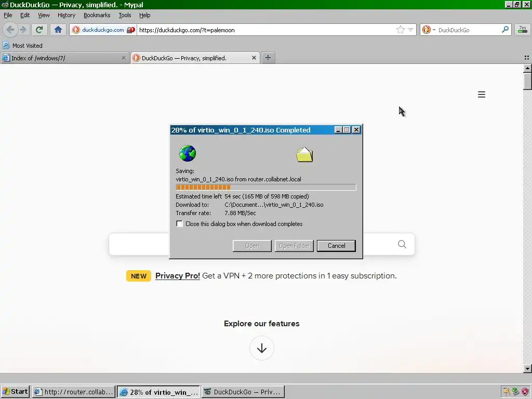Image resolution: width=532 pixels, height=399 pixels.
Task: Click the DuckDuckGo browser search field
Action: coord(468,30)
